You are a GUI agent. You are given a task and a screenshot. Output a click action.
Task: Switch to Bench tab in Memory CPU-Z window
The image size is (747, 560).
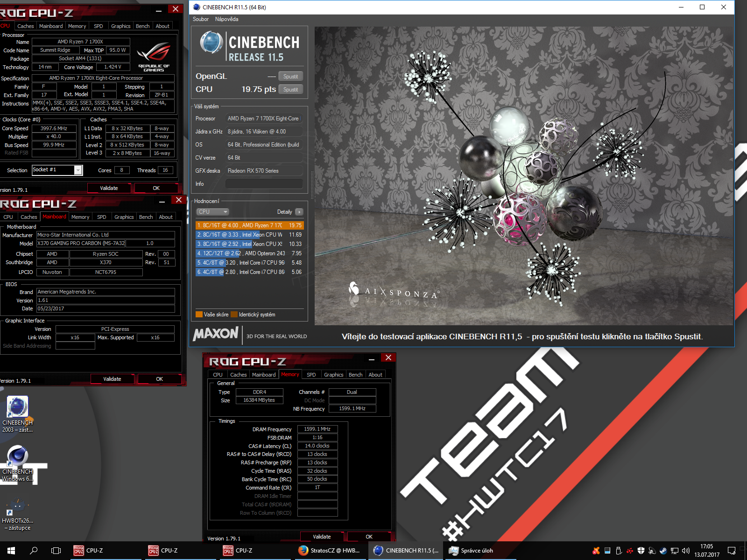point(355,375)
